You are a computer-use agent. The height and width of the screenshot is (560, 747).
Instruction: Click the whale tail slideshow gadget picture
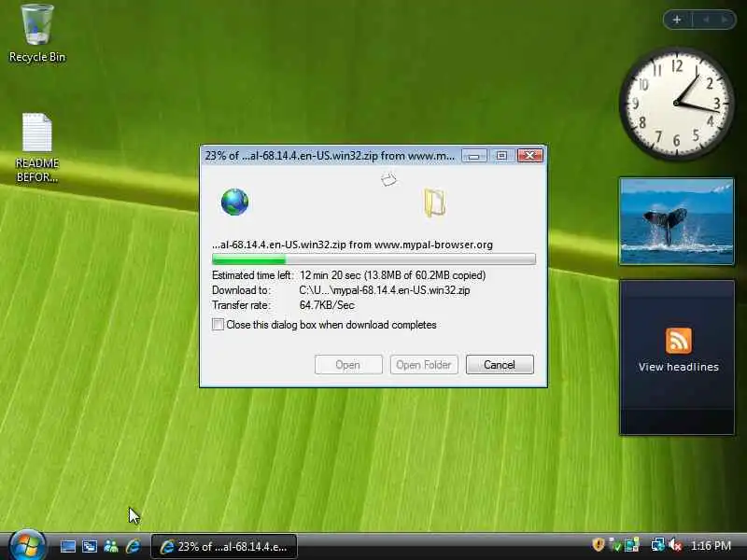tap(676, 221)
